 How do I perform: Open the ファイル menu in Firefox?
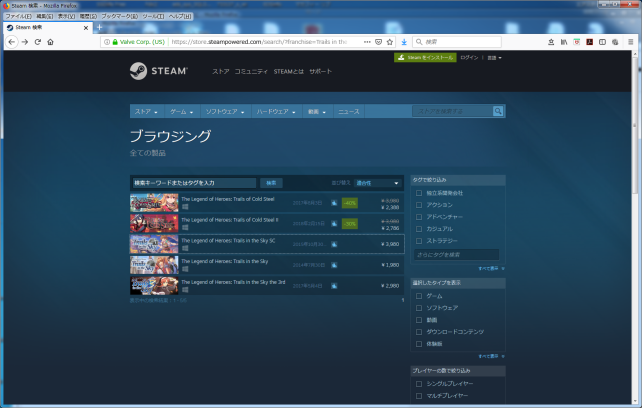pos(18,16)
